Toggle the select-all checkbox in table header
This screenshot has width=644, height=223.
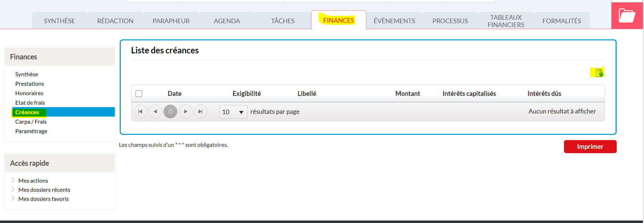(139, 93)
